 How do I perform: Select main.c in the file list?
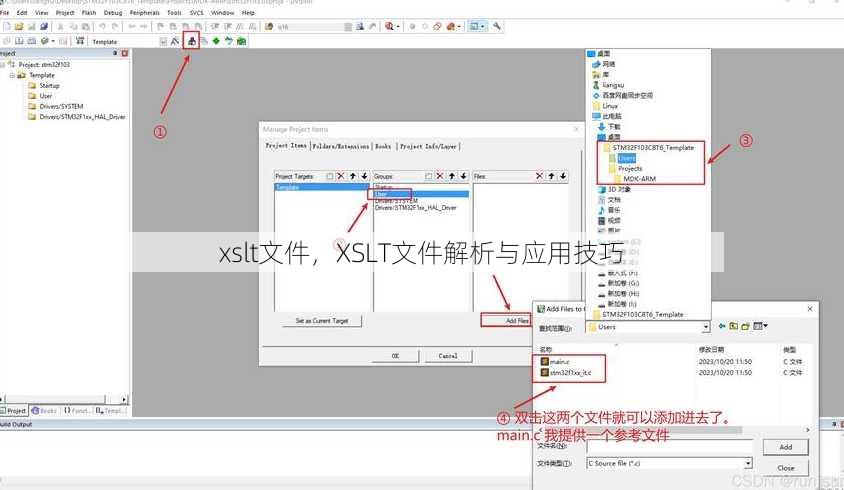pos(555,362)
